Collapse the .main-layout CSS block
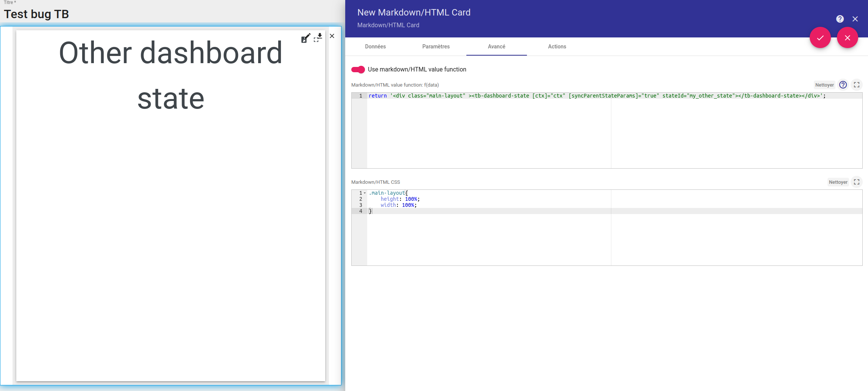Image resolution: width=868 pixels, height=391 pixels. [365, 193]
